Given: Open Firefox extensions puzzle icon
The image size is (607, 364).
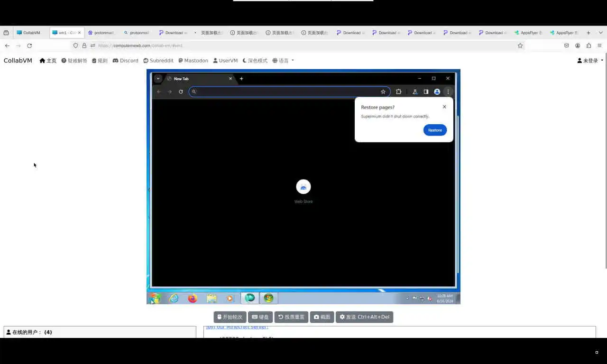Looking at the screenshot, I should (x=589, y=45).
